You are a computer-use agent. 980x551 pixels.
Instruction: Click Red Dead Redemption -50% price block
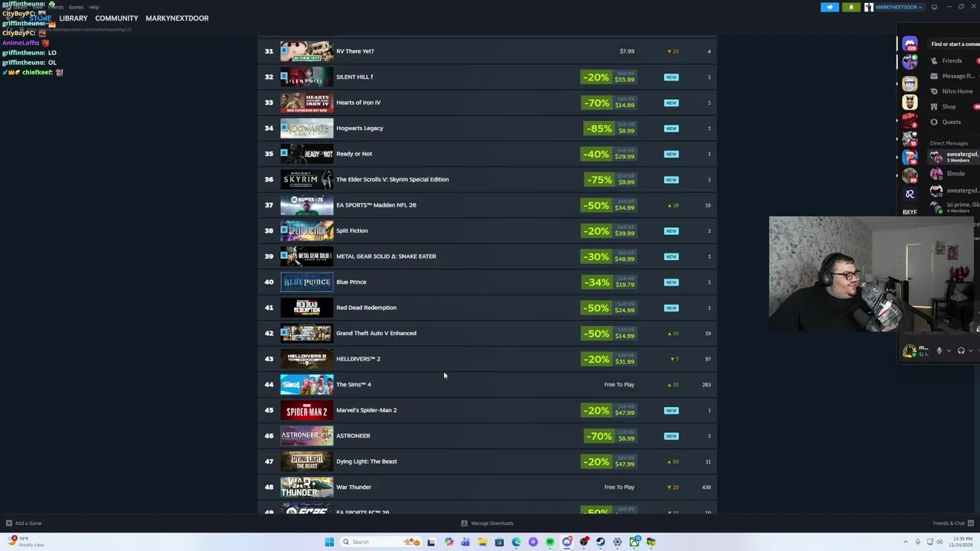609,308
